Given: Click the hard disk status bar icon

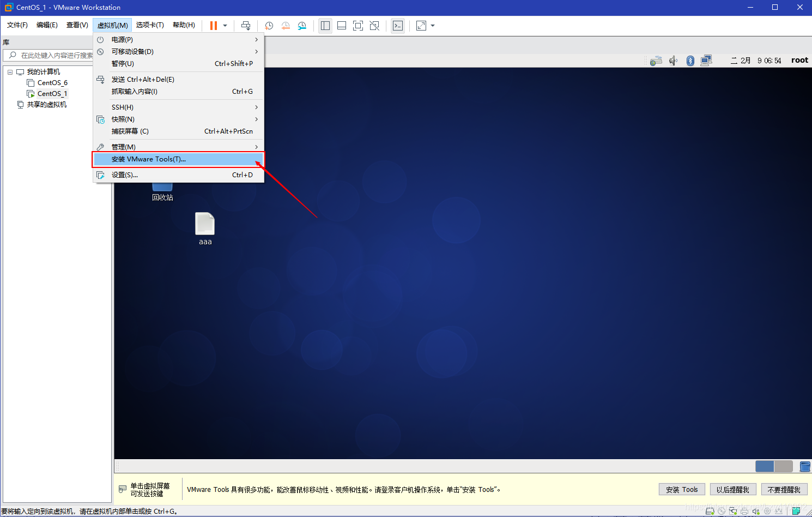Looking at the screenshot, I should pos(710,511).
